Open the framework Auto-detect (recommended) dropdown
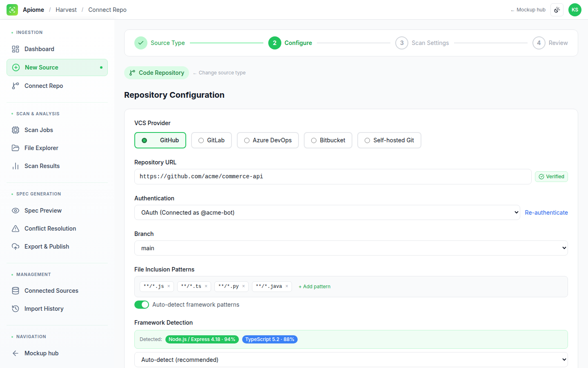 point(351,360)
